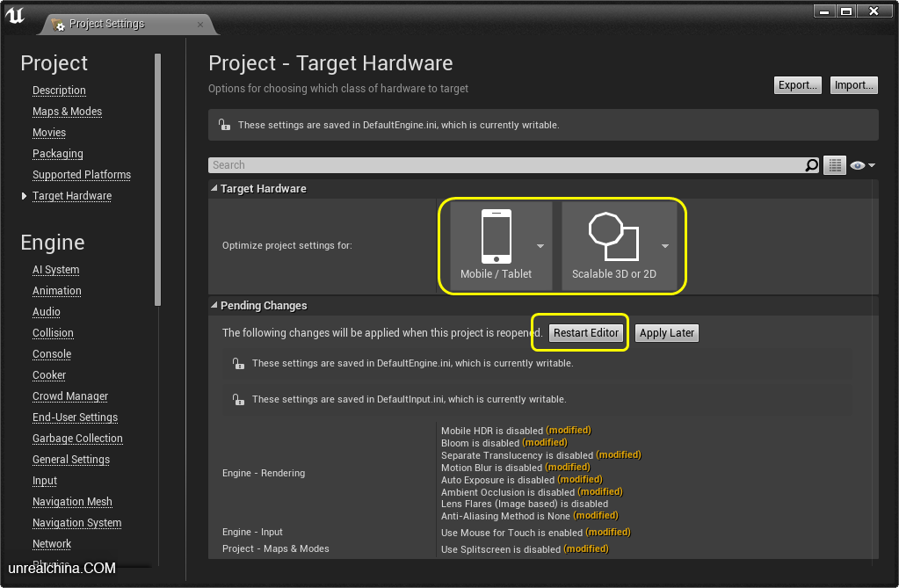Click the Mobile / Tablet phone icon
Viewport: 899px width, 588px height.
coord(496,236)
